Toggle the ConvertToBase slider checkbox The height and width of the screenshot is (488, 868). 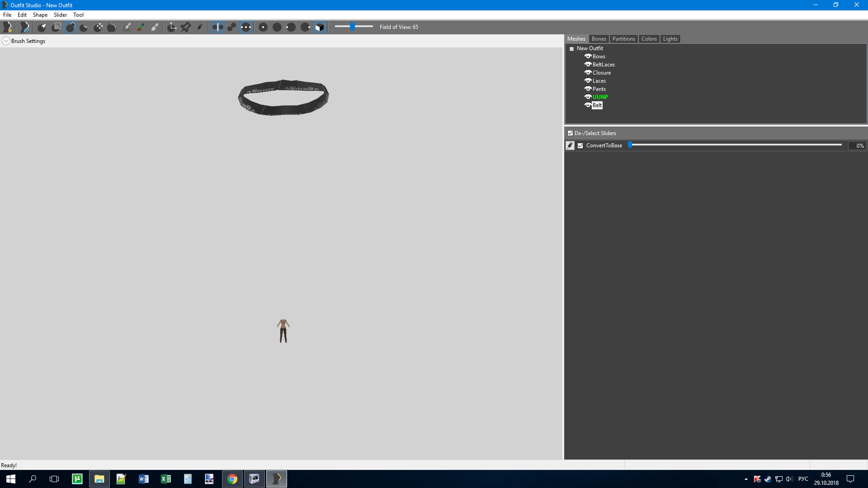click(x=580, y=145)
